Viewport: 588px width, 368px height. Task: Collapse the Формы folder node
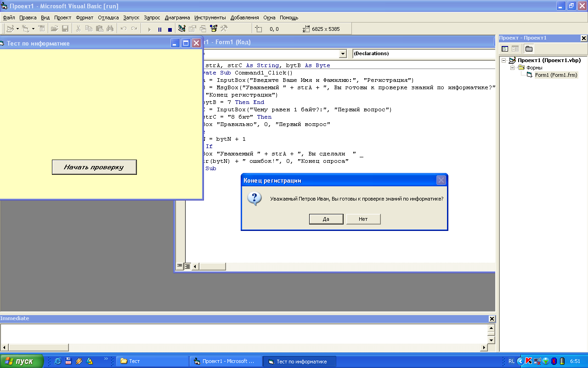point(512,68)
